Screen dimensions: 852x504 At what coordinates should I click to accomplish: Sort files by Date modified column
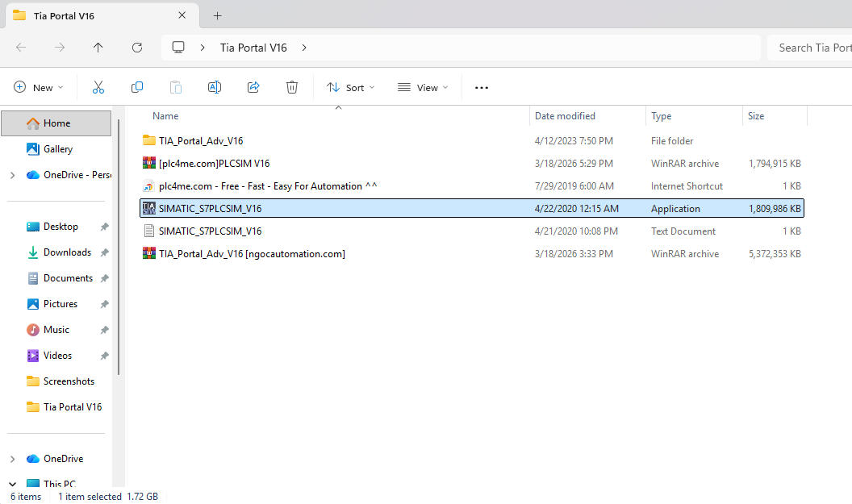pyautogui.click(x=565, y=116)
